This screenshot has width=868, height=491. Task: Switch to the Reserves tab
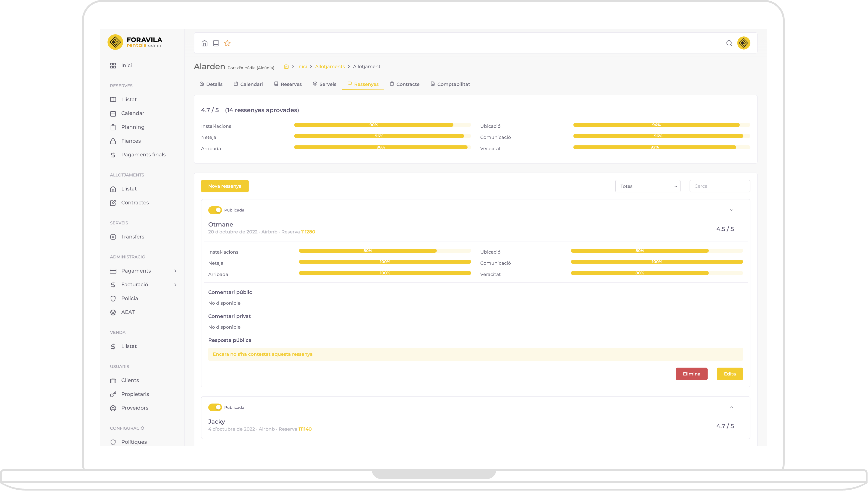(x=288, y=84)
